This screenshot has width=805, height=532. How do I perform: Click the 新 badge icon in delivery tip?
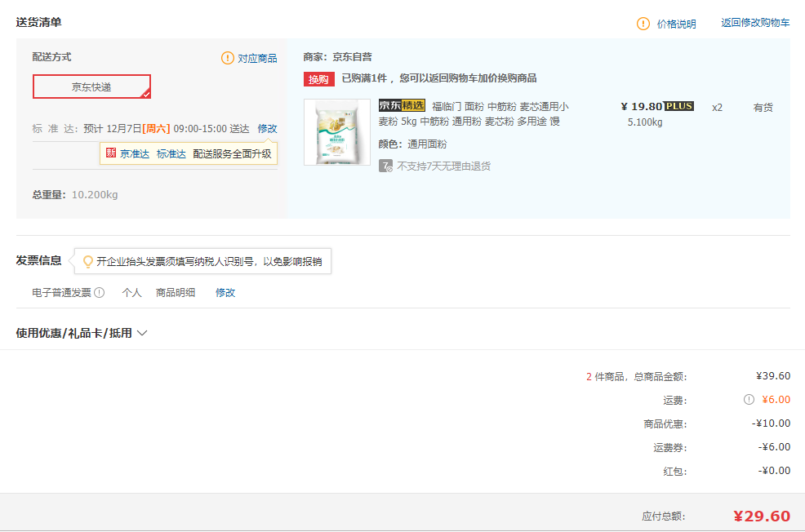[111, 153]
